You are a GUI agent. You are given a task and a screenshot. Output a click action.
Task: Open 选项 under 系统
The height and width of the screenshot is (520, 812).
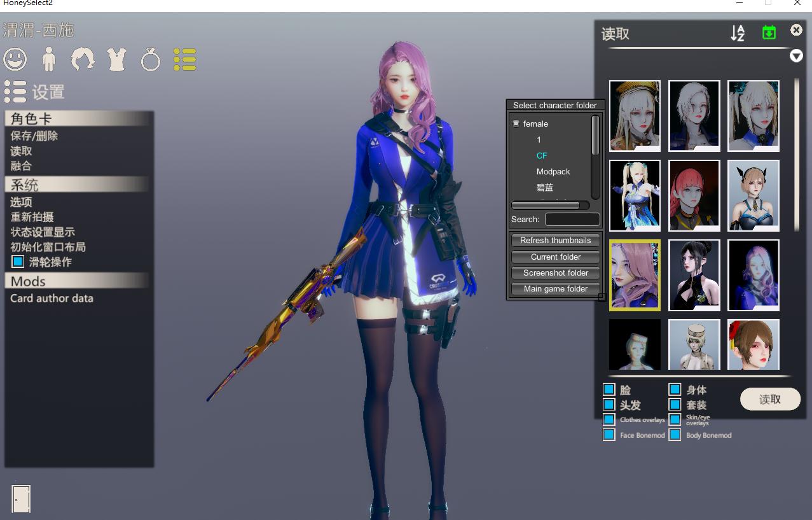pyautogui.click(x=21, y=202)
